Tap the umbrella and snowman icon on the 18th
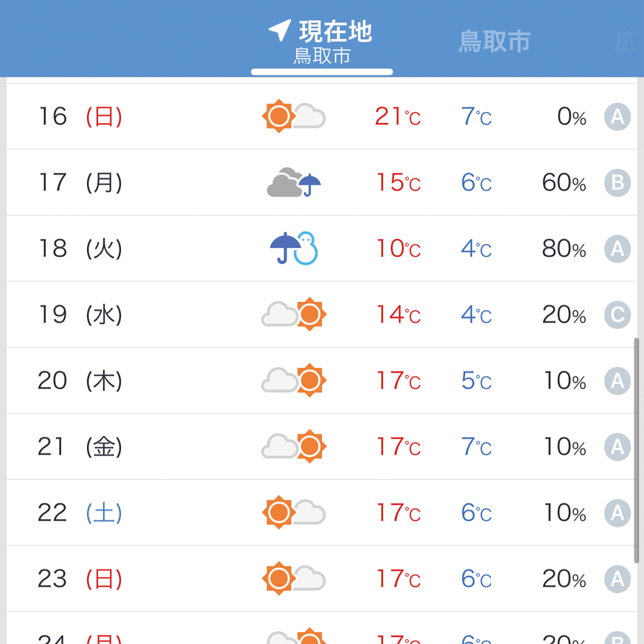Image resolution: width=644 pixels, height=644 pixels. pos(294,248)
